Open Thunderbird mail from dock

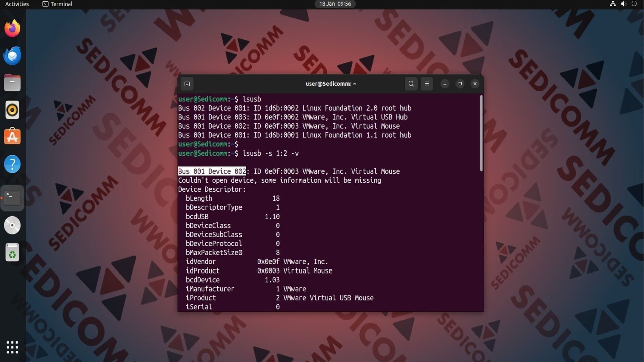click(x=12, y=56)
